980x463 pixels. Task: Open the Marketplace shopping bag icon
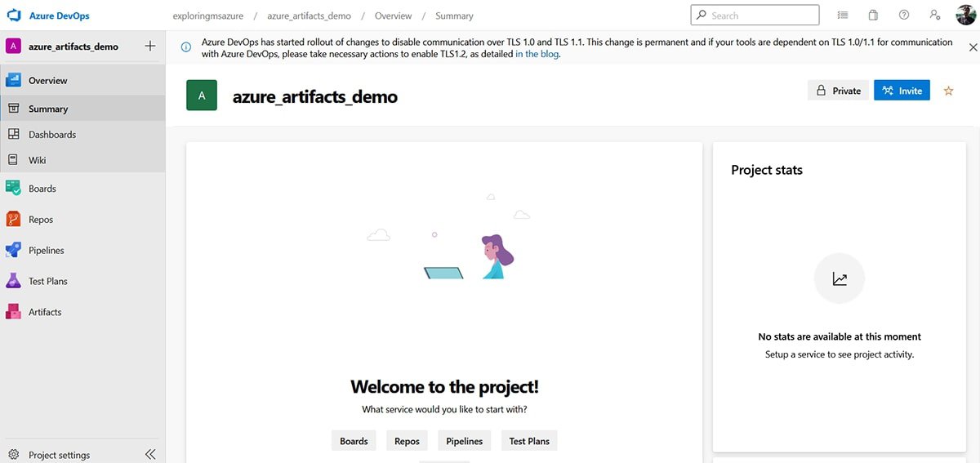tap(873, 16)
